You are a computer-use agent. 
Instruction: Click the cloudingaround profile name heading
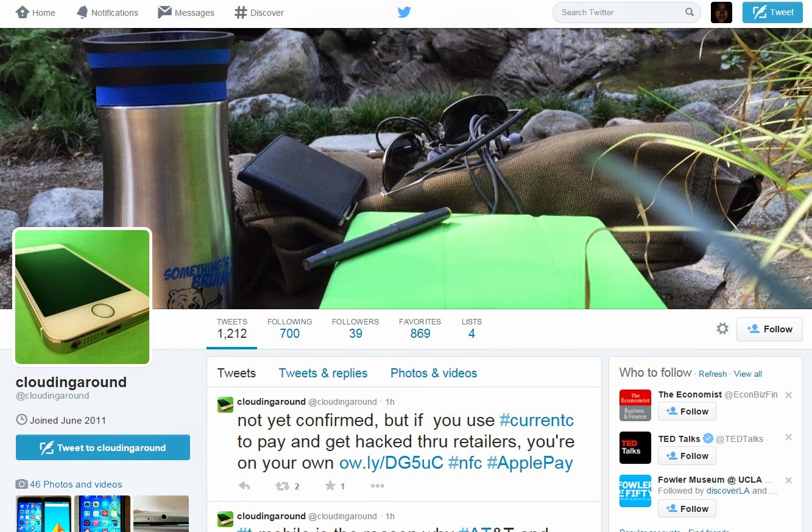pyautogui.click(x=71, y=382)
